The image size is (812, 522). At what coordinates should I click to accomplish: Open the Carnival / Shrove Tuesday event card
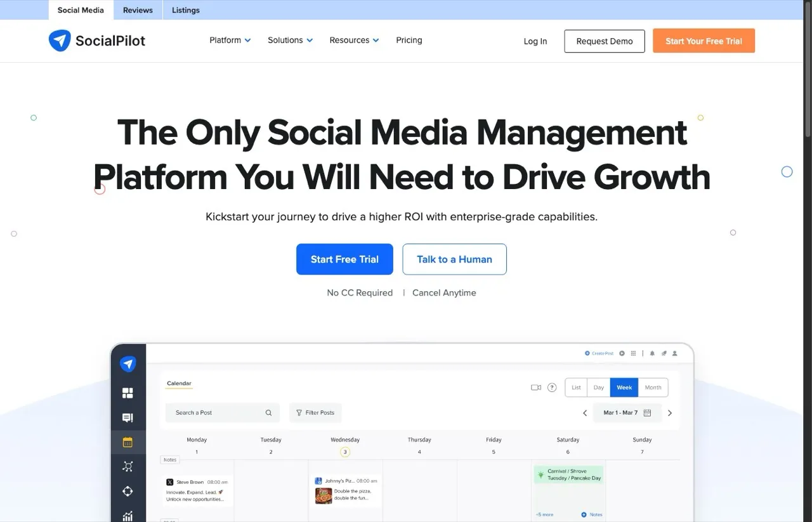(x=568, y=474)
